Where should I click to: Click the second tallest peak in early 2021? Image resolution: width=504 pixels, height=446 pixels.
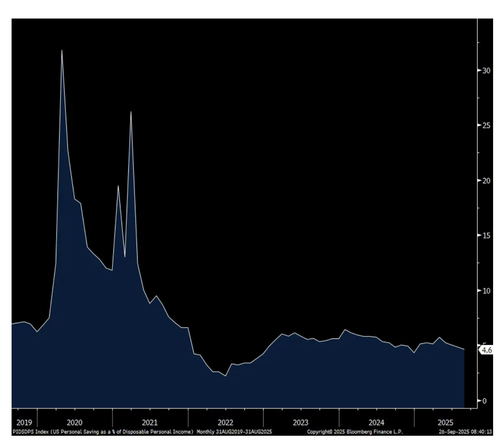point(131,112)
